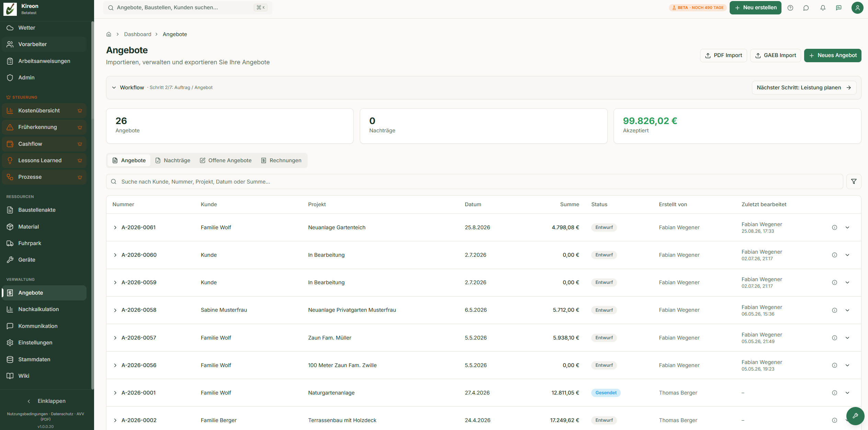Viewport: 868px width, 430px height.
Task: Open the user profile avatar
Action: click(857, 8)
